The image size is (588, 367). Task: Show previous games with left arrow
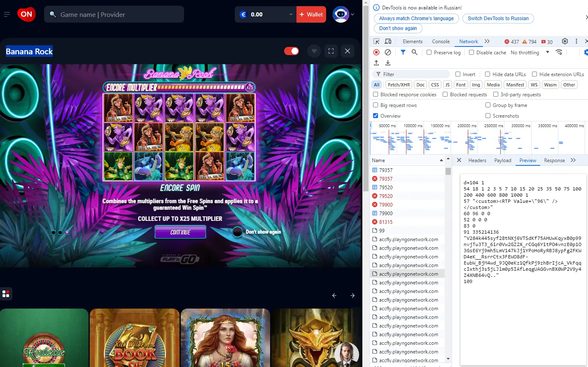coord(334,295)
